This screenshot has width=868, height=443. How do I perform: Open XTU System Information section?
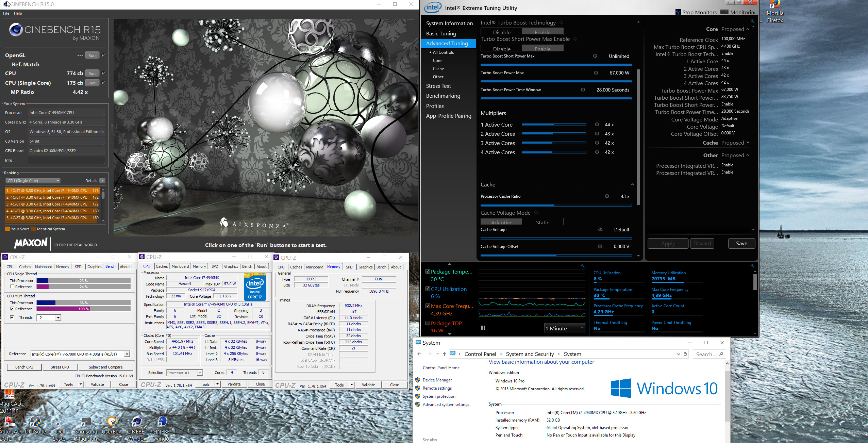point(449,23)
